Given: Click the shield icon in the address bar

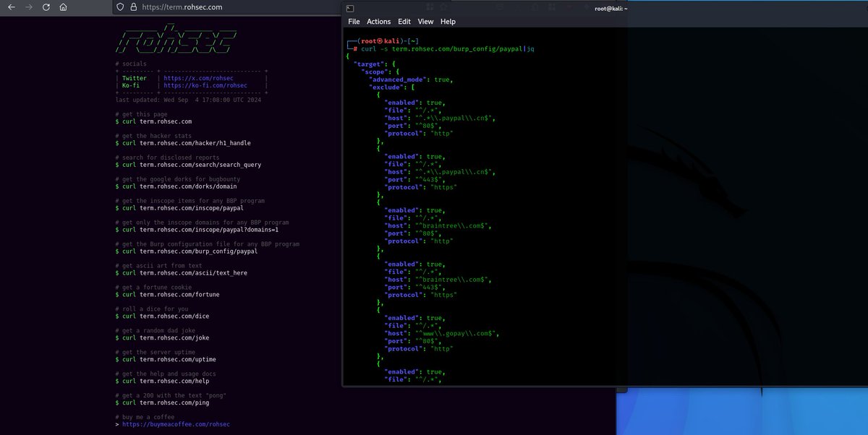Looking at the screenshot, I should click(x=120, y=7).
